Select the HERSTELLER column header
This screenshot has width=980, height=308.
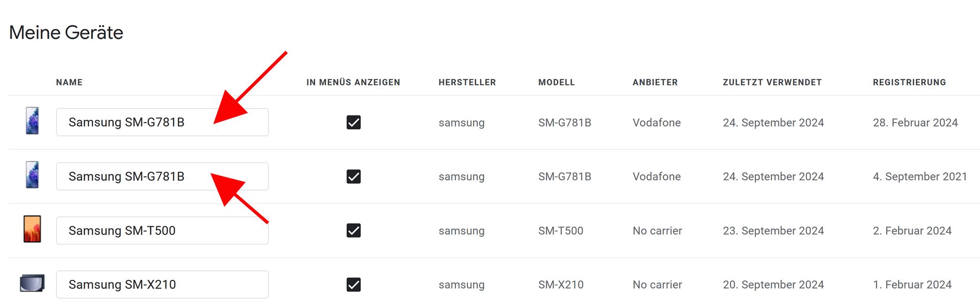tap(467, 82)
